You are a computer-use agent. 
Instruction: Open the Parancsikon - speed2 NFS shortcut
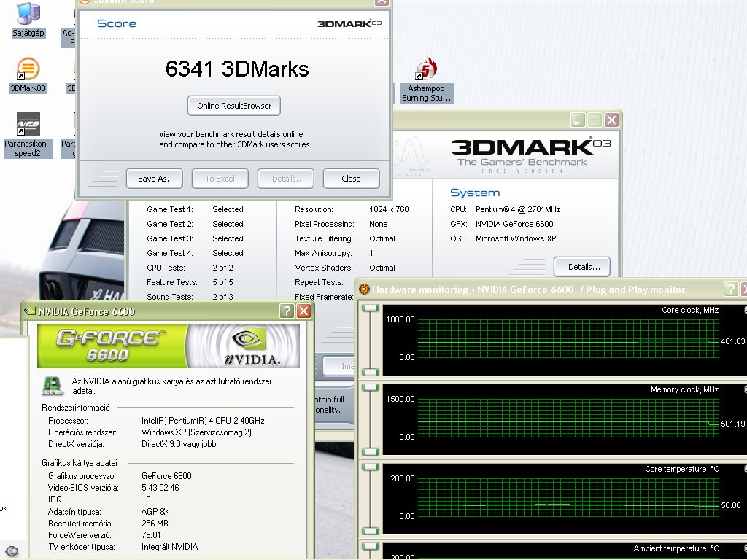28,135
